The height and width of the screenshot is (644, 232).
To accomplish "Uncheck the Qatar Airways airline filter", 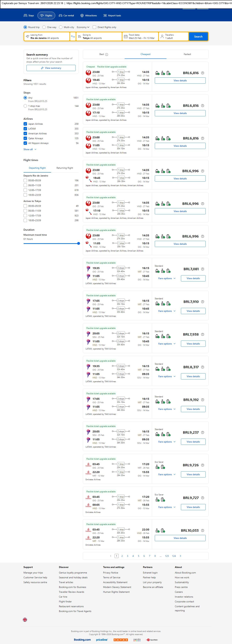I will 25,138.
